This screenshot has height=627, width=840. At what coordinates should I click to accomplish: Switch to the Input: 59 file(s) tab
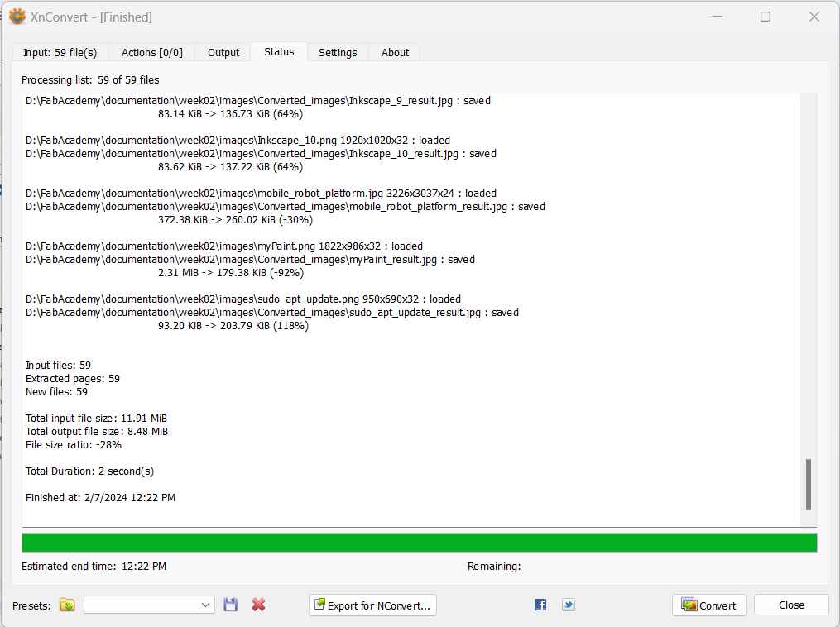(x=60, y=52)
